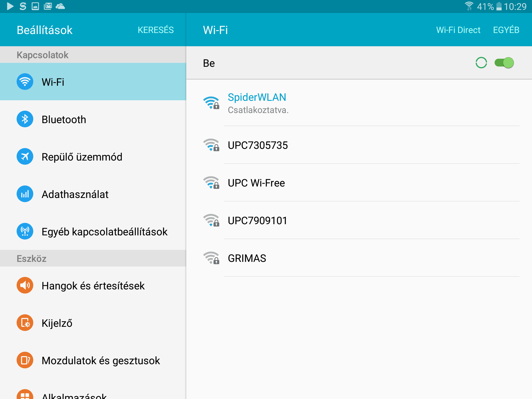Tap the Hangok és értesítések speaker icon
532x399 pixels.
tap(25, 285)
